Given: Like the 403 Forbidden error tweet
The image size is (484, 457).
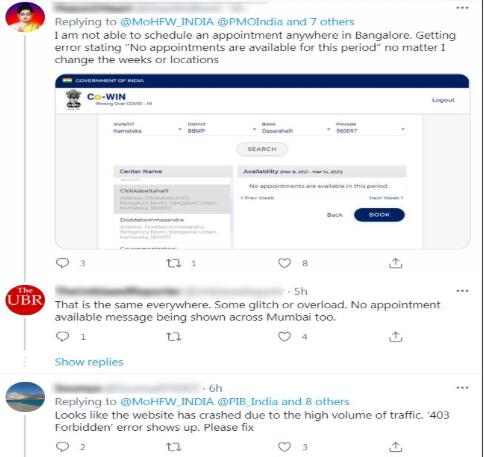Looking at the screenshot, I should (x=284, y=447).
